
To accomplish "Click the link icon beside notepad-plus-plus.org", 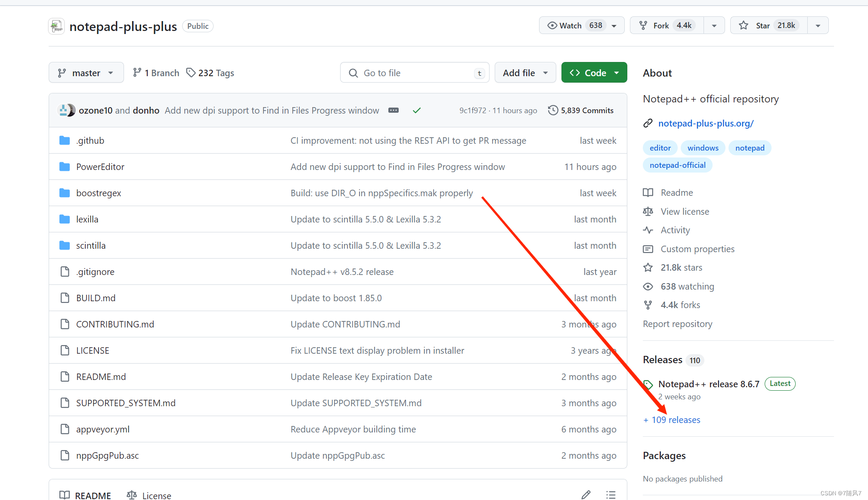I will tap(648, 123).
